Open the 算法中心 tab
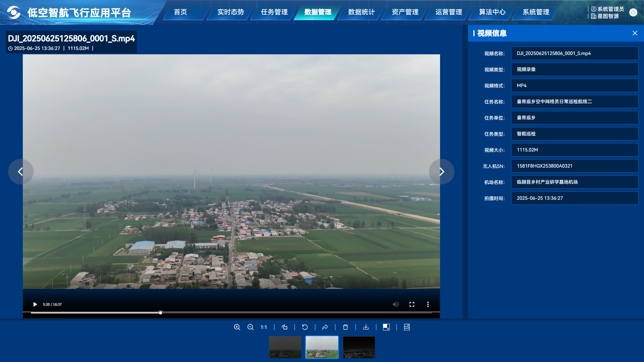 tap(492, 12)
